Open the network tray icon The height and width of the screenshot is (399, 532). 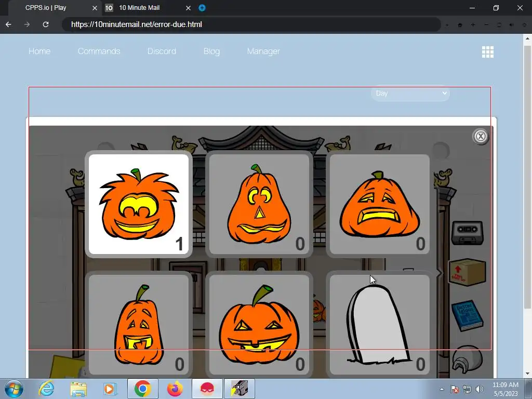[x=467, y=389]
